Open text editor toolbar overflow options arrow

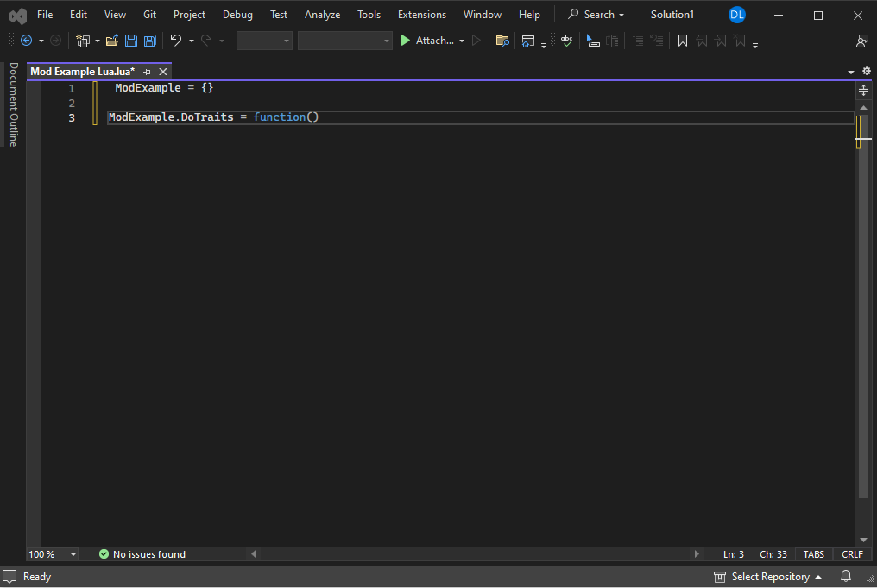pyautogui.click(x=755, y=46)
